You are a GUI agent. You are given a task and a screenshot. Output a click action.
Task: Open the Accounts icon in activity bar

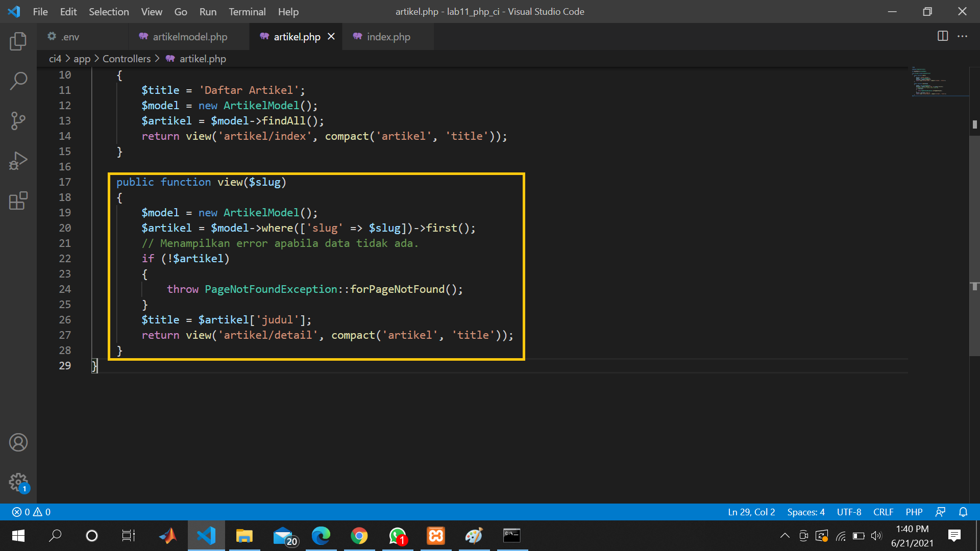click(x=18, y=442)
